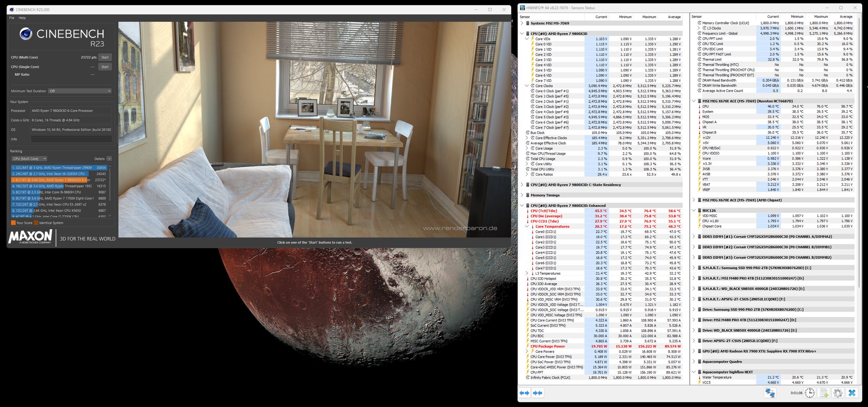Expand MSI MEG X670E ACE (AMD Chipset) group
The image size is (868, 407).
694,200
